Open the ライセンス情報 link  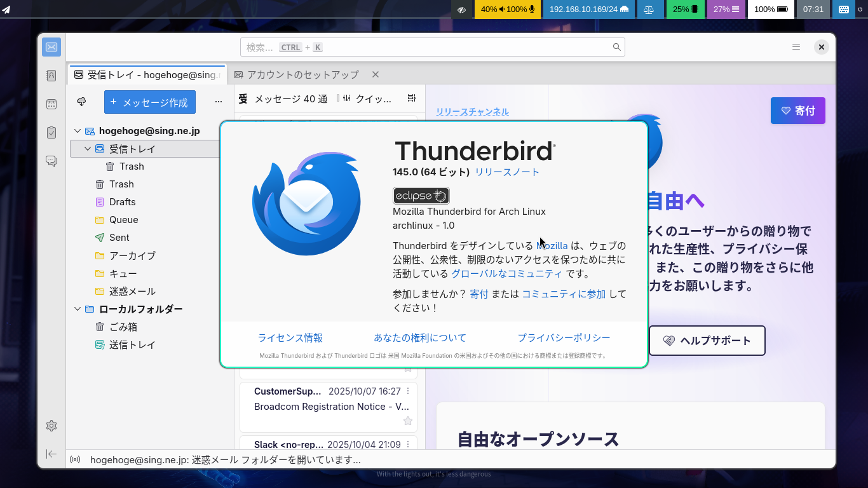(x=290, y=338)
